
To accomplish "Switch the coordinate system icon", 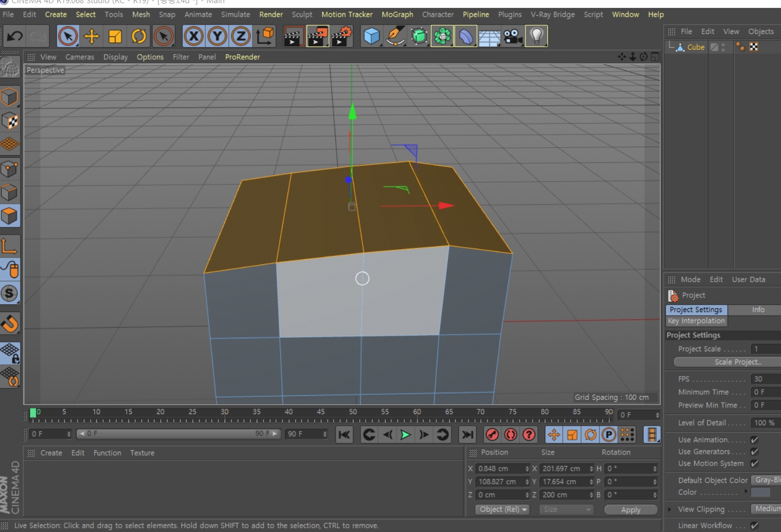I will point(265,36).
